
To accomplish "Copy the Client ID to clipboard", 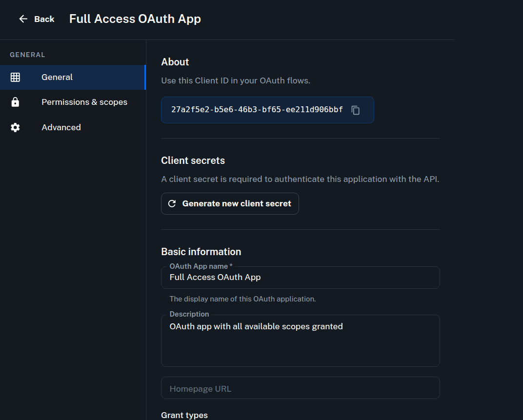I will coord(356,110).
